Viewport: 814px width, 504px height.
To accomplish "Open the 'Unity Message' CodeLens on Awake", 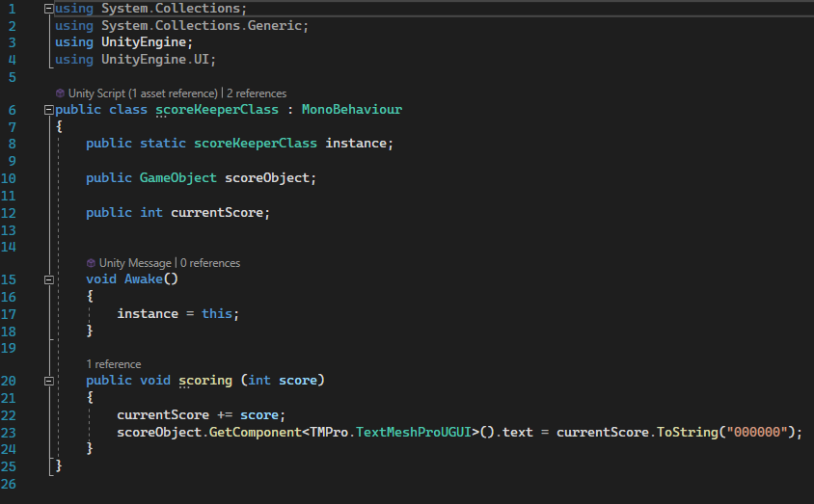I will 135,263.
